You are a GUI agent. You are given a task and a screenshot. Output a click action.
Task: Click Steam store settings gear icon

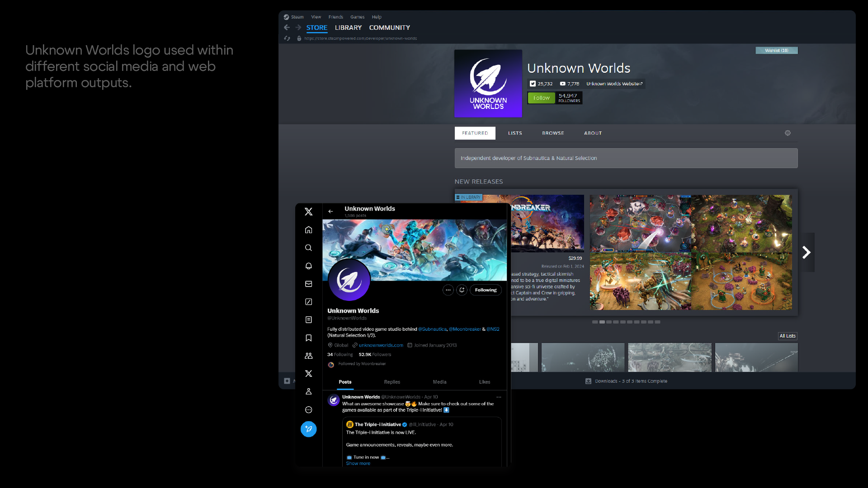click(788, 133)
